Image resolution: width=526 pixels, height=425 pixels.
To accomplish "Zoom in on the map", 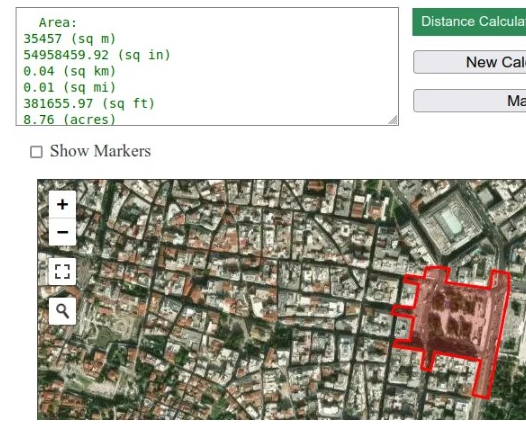I will coord(62,204).
